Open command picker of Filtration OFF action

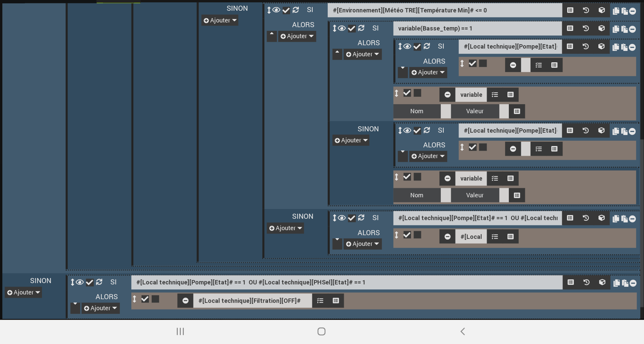(336, 301)
